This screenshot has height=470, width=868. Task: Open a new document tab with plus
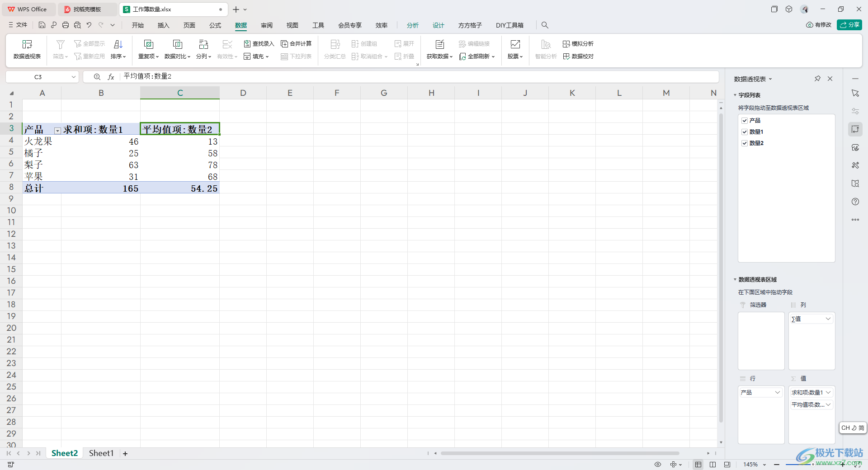pyautogui.click(x=236, y=9)
